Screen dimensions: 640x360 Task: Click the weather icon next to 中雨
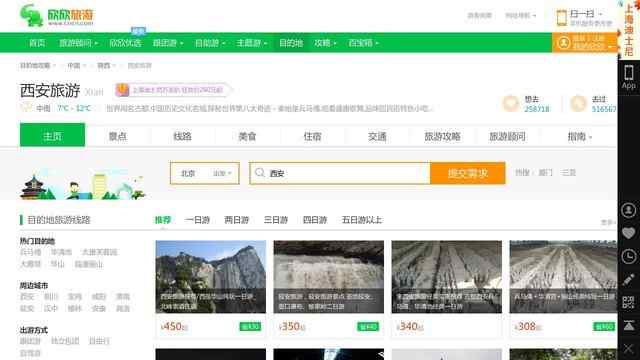pyautogui.click(x=26, y=108)
